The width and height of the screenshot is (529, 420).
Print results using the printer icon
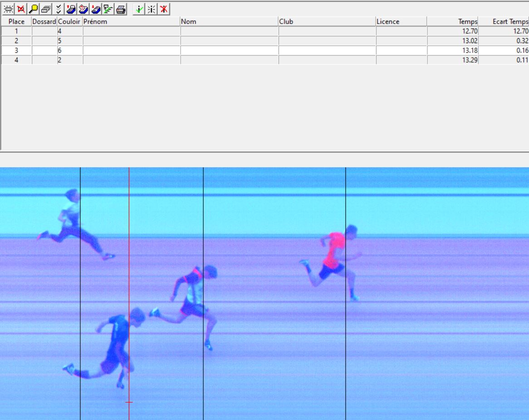121,9
